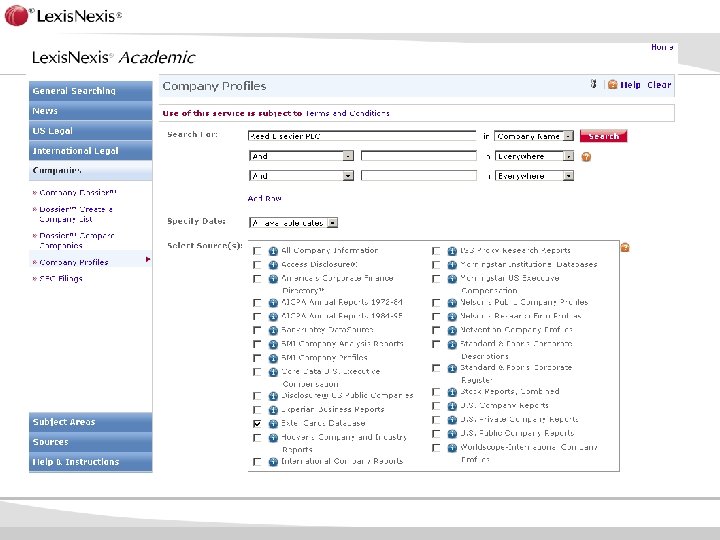View info for Worldscope International Company Profiles

click(x=452, y=448)
